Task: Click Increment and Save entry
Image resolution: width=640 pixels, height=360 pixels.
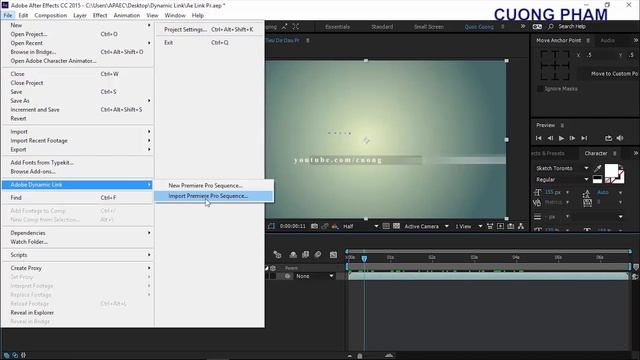Action: (77, 110)
